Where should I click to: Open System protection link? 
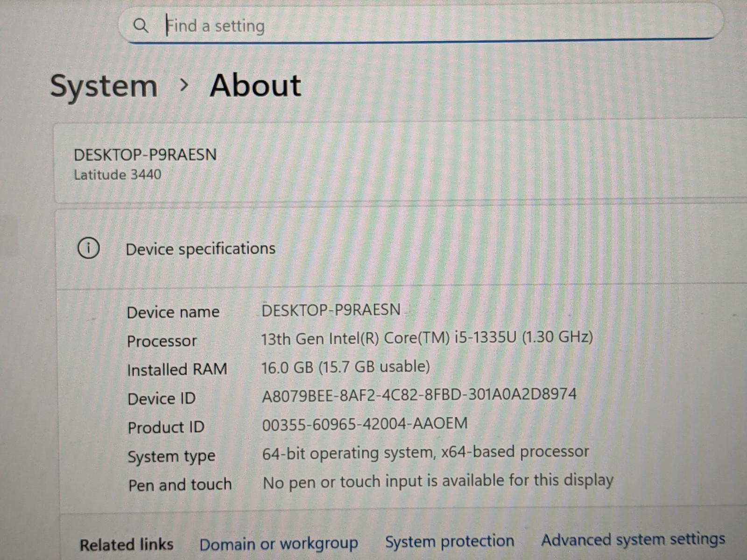pos(450,541)
